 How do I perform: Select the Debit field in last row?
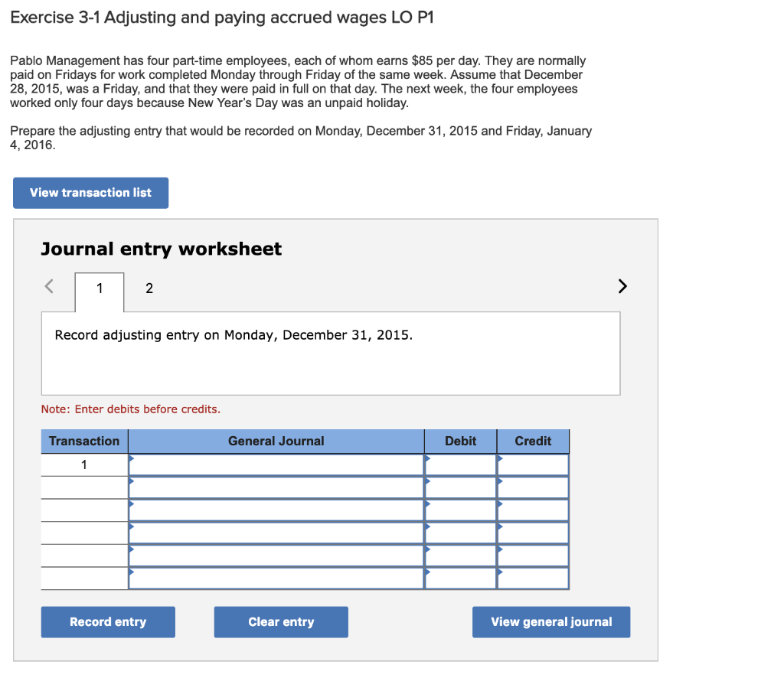[460, 578]
